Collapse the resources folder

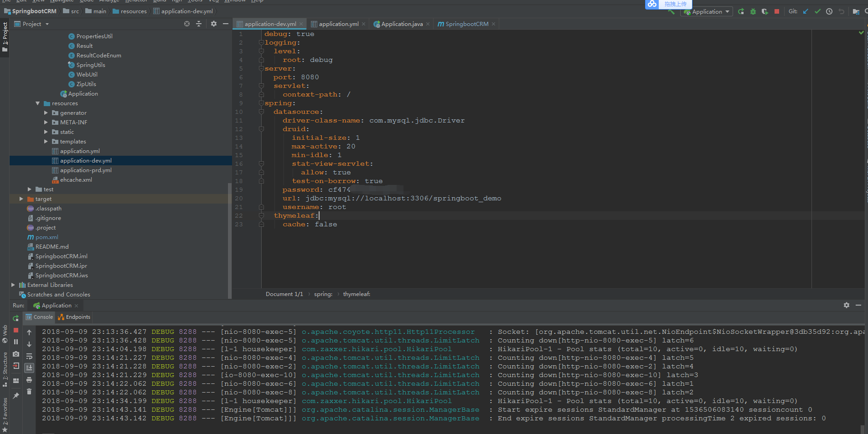(x=38, y=103)
